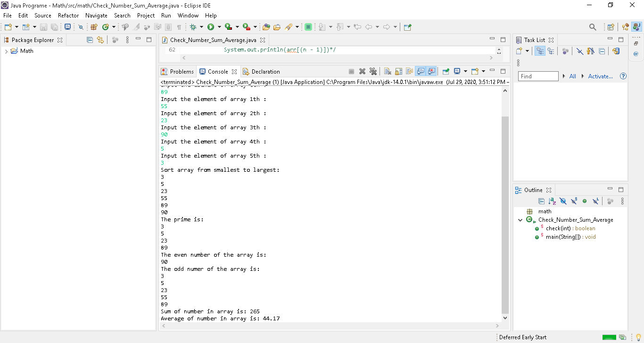
Task: Click the Terminate red square console button
Action: pos(351,71)
